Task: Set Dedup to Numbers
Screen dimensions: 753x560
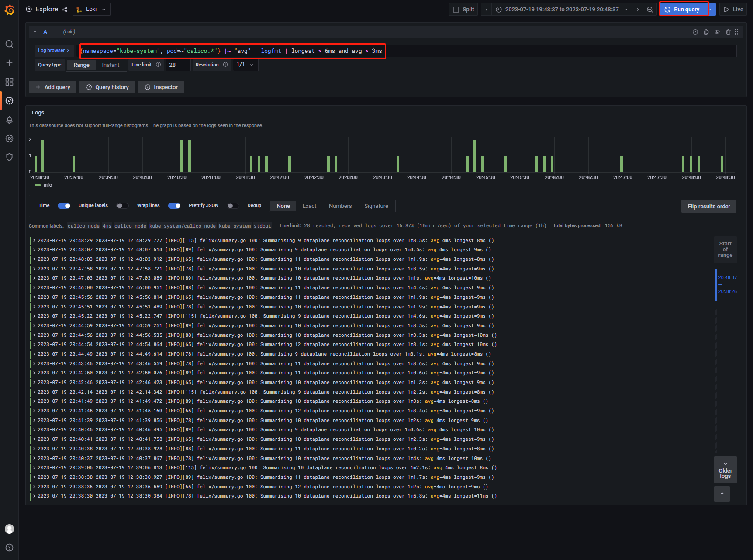Action: (x=340, y=206)
